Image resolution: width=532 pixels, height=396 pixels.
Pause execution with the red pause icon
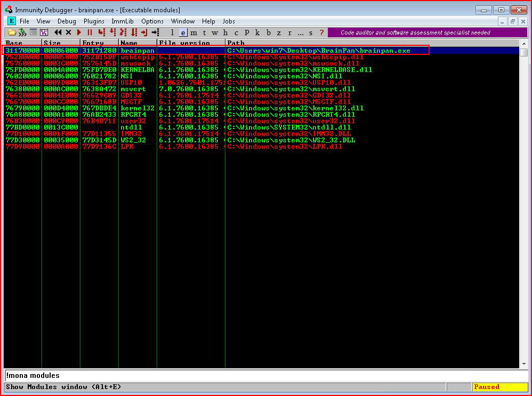(90, 33)
